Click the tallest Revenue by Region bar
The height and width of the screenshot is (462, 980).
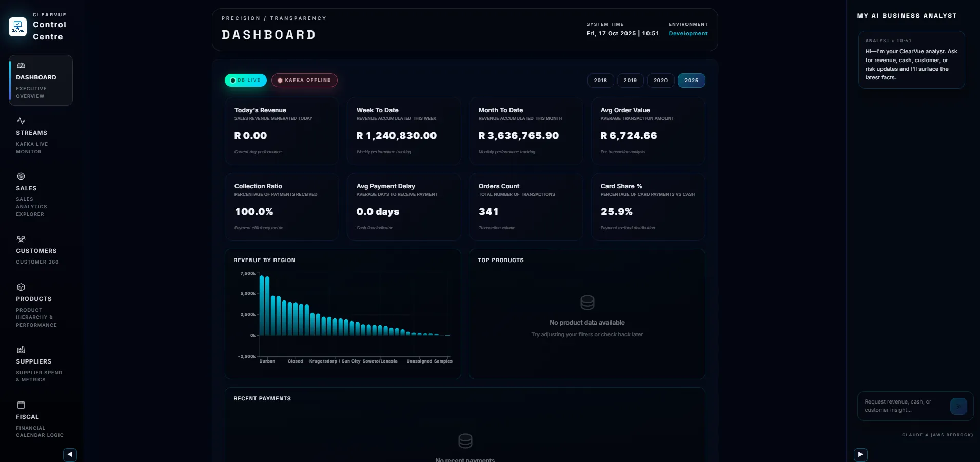tap(261, 305)
